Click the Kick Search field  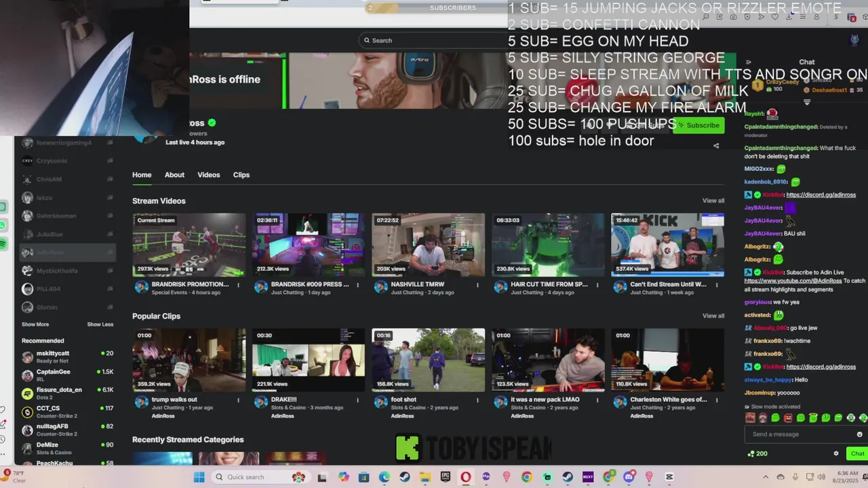coord(434,40)
